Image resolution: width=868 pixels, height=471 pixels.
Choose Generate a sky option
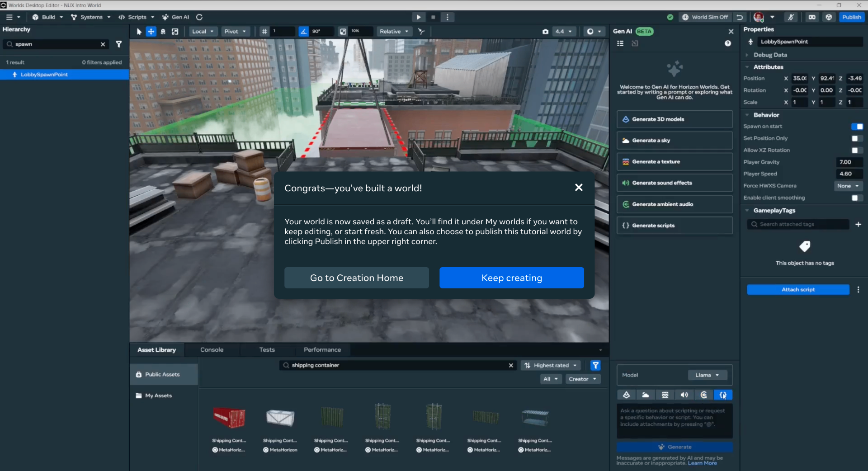[x=675, y=141]
